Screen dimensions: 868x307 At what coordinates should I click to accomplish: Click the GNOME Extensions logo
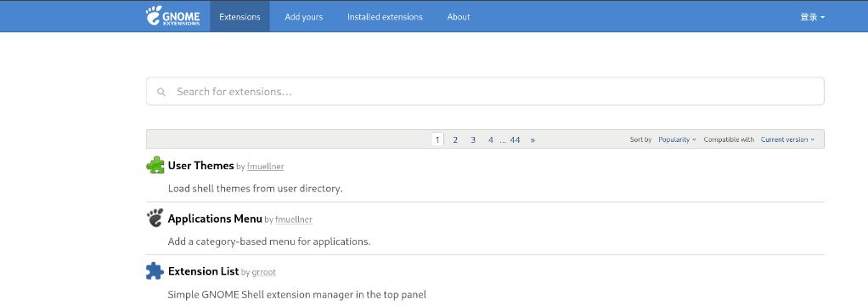click(x=172, y=16)
